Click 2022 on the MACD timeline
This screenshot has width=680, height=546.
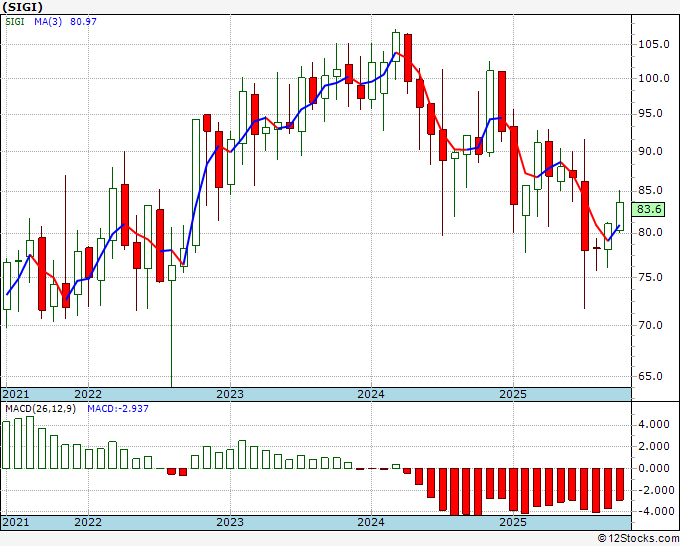pos(88,522)
